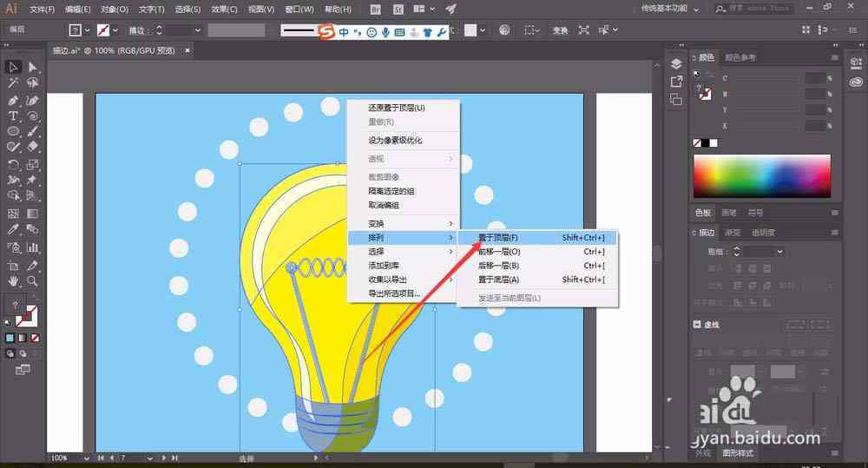Click the Recolor Artwork globe icon

click(503, 30)
